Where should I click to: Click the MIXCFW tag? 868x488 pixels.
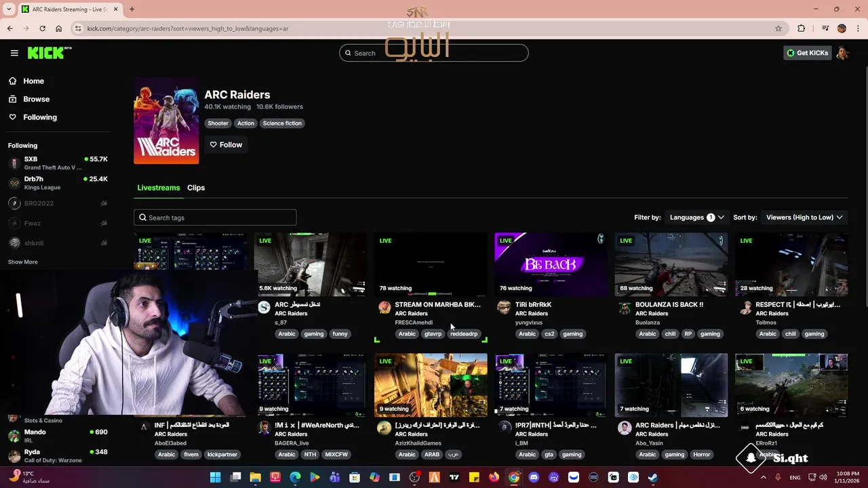click(x=336, y=454)
